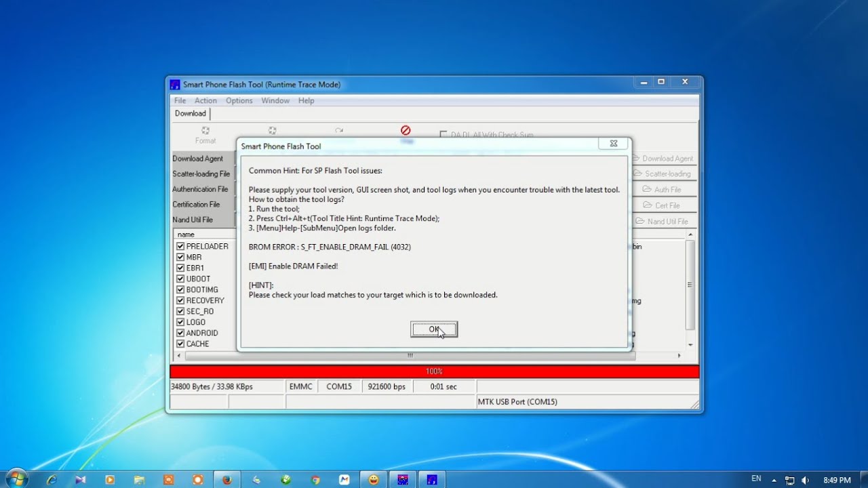Click the Download curved-arrow toolbar icon
This screenshot has height=488, width=868.
tap(339, 130)
